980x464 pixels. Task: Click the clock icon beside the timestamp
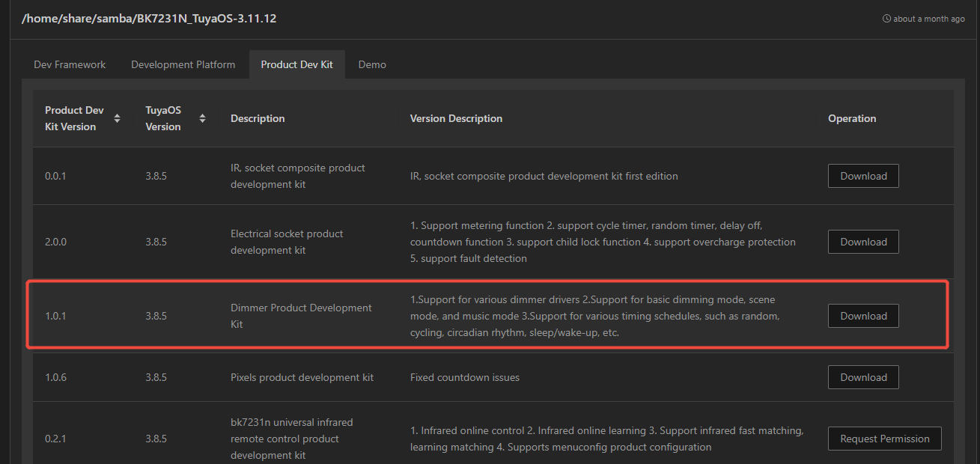tap(886, 19)
